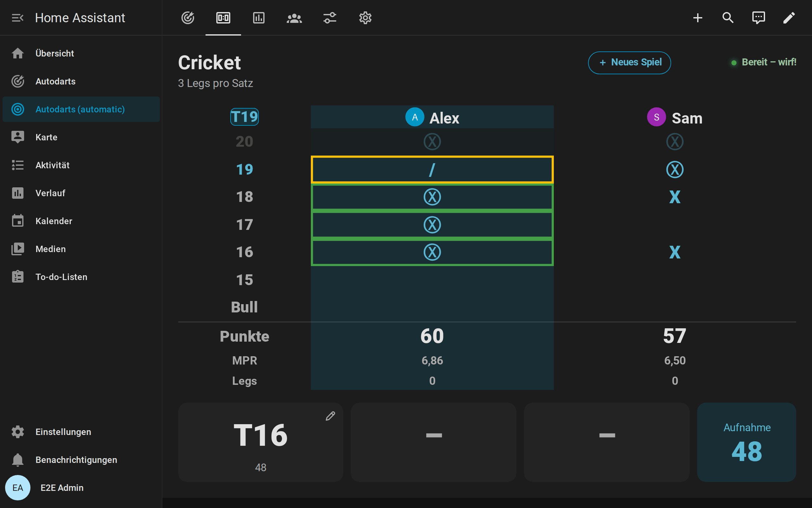812x508 pixels.
Task: Edit the T16 dart with pencil icon
Action: 330,416
